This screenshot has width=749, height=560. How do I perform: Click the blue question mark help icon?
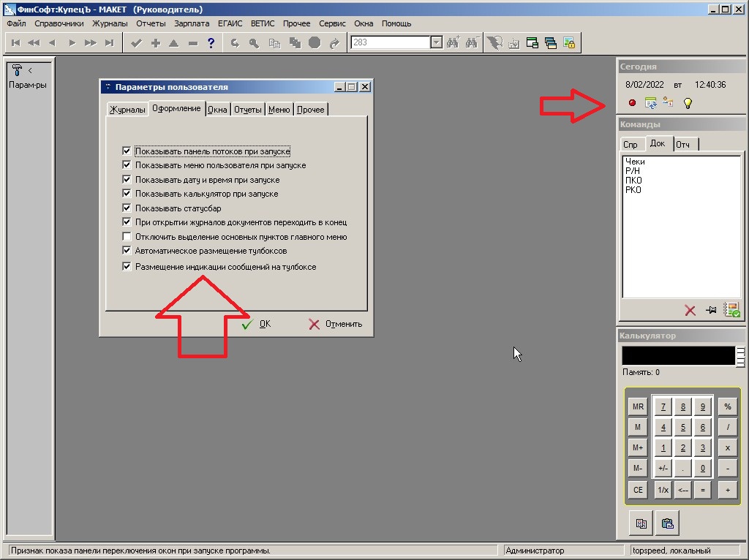point(211,43)
